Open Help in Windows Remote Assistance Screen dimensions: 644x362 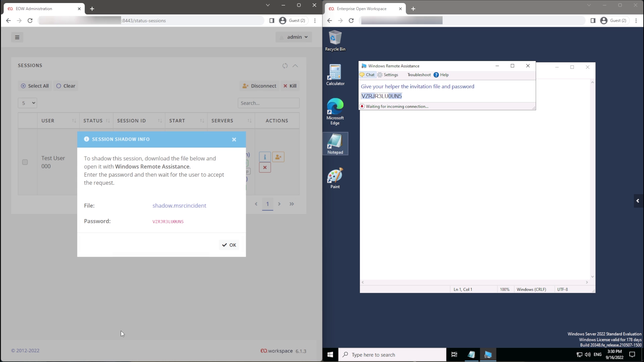tap(441, 75)
